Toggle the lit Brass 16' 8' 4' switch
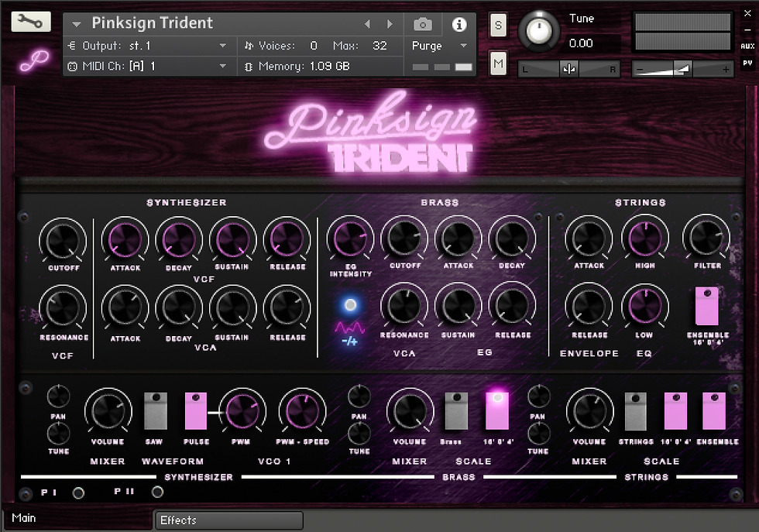Screen dimensions: 759x532 pos(497,410)
